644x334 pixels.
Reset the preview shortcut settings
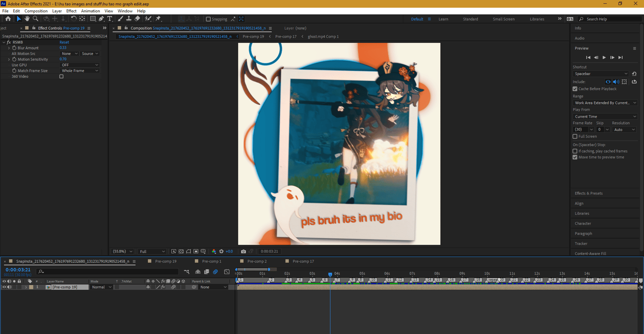tap(634, 74)
